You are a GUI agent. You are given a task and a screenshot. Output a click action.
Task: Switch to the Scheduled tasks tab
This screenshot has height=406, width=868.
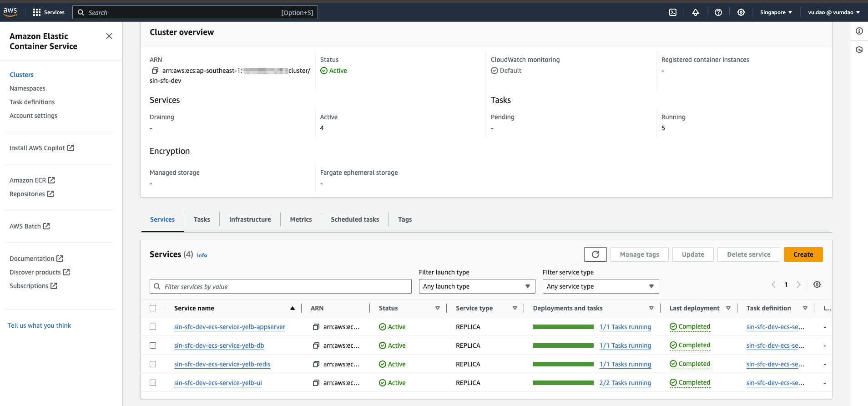coord(355,219)
